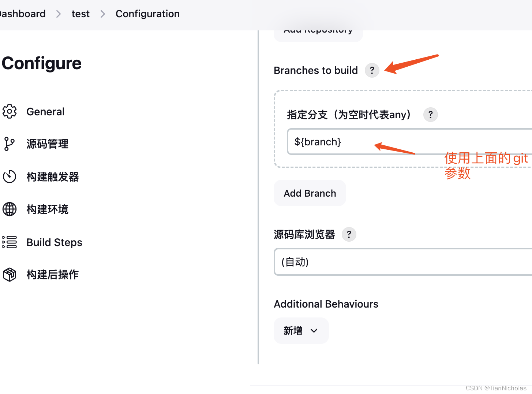Open the 源码库浏览器 (自动) dropdown
The image size is (532, 394).
point(402,262)
